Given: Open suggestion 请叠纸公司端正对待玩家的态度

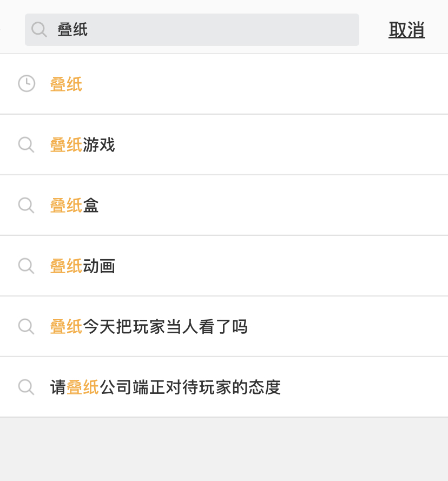Looking at the screenshot, I should [166, 387].
